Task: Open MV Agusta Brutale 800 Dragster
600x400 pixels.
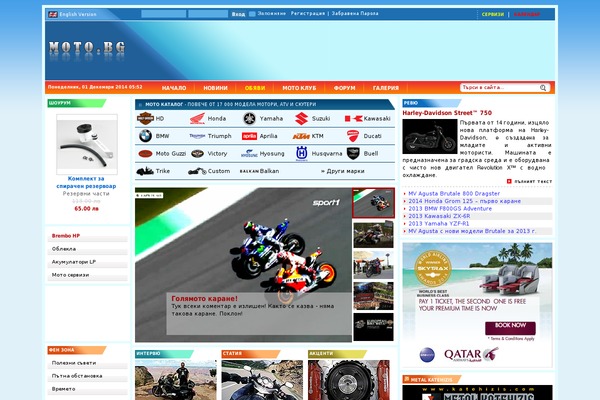Action: point(454,194)
